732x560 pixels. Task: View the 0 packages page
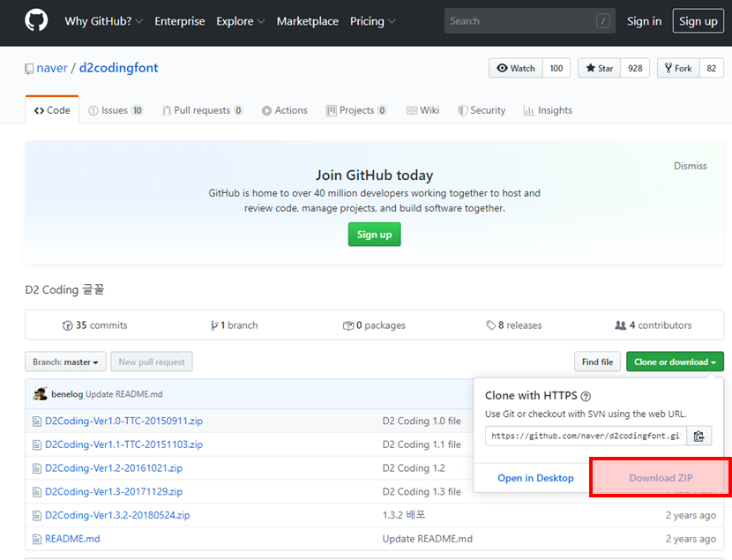click(x=374, y=325)
